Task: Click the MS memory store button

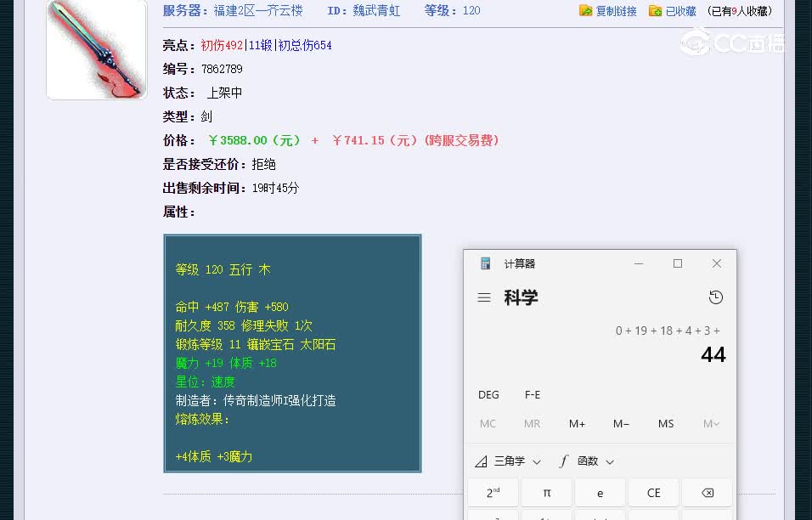Action: [x=666, y=424]
